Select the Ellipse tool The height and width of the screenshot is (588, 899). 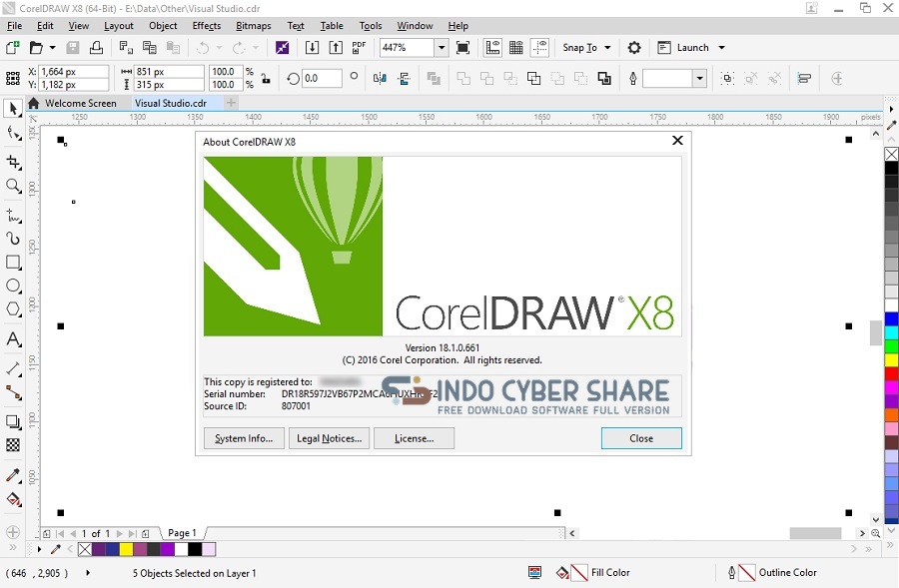[13, 286]
